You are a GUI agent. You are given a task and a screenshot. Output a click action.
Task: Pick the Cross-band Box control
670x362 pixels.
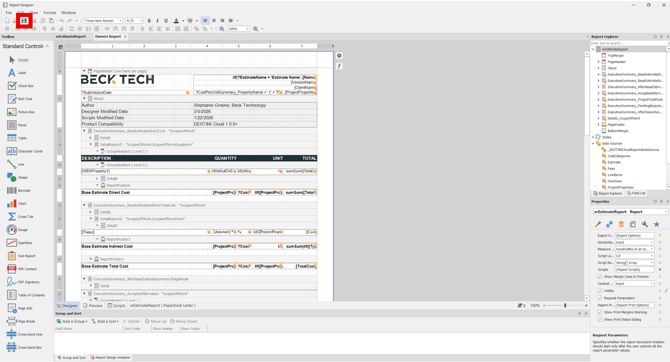[24, 347]
